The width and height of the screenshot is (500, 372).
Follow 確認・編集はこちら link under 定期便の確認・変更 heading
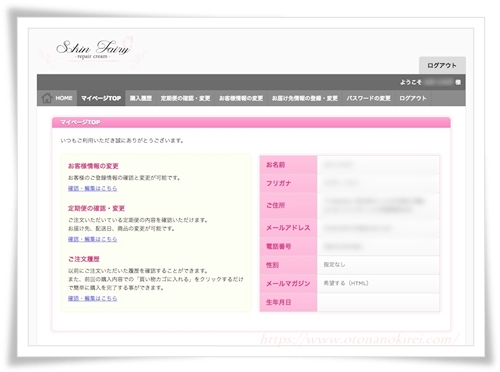click(x=92, y=239)
